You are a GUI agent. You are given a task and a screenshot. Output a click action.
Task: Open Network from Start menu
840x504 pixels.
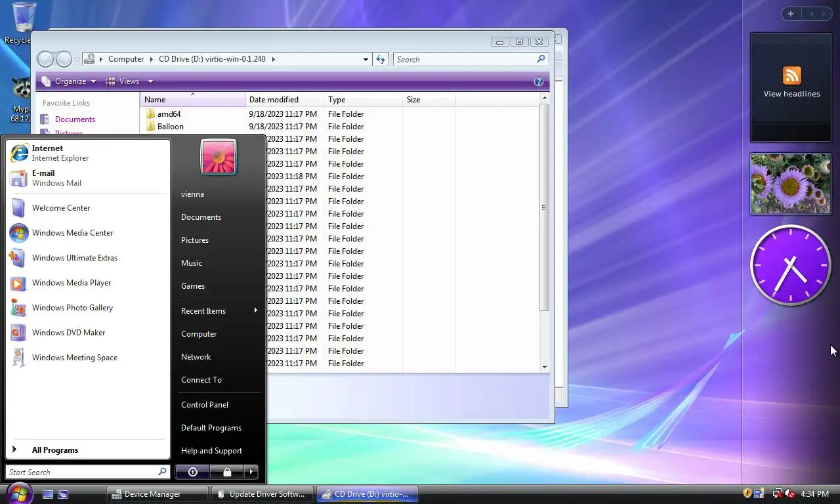218,357
